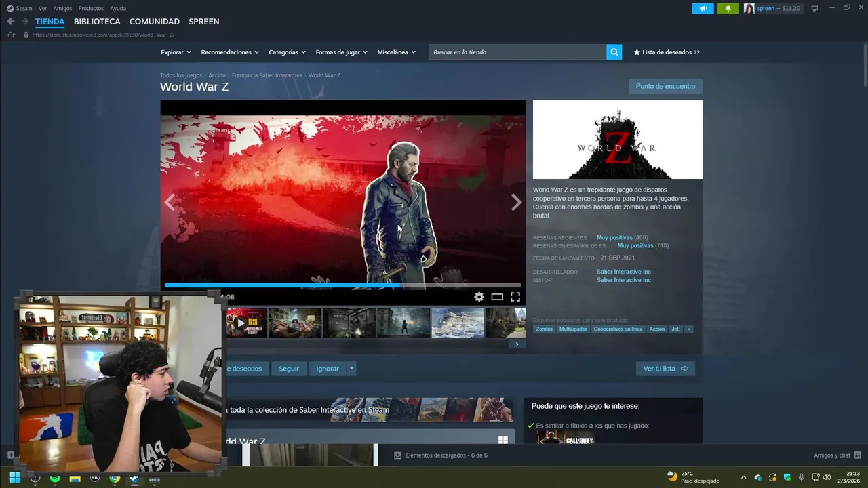The height and width of the screenshot is (488, 868).
Task: Open the green notifications bell
Action: [x=728, y=8]
